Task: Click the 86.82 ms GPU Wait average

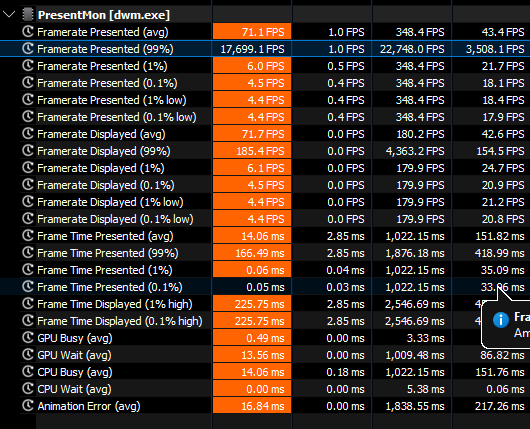Action: pyautogui.click(x=502, y=355)
